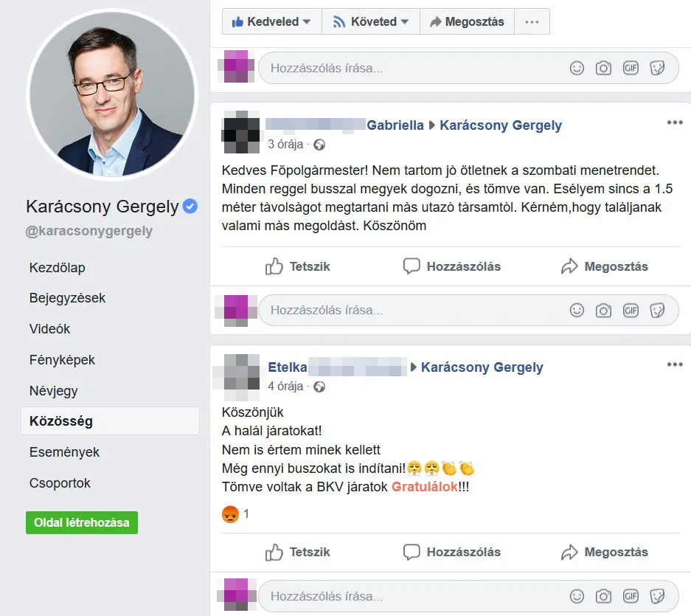Click the angry reaction on Etelka's post
This screenshot has width=691, height=616.
pos(230,513)
